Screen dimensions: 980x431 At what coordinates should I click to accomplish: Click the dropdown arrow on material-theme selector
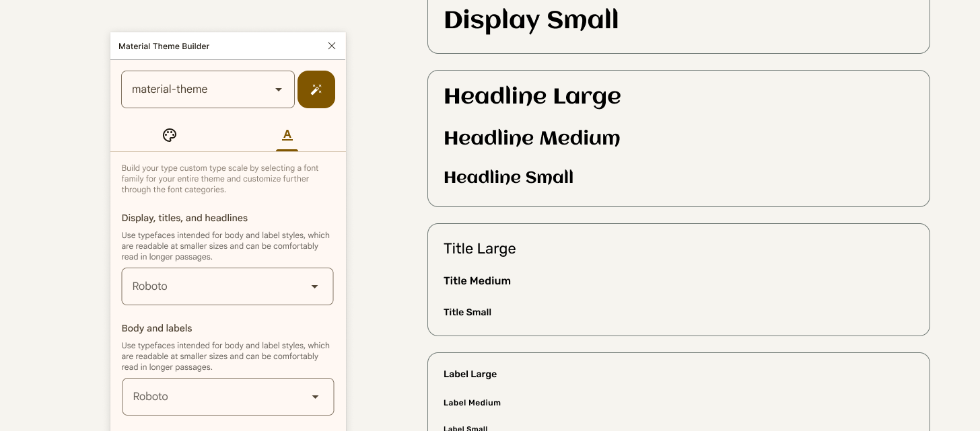tap(279, 89)
